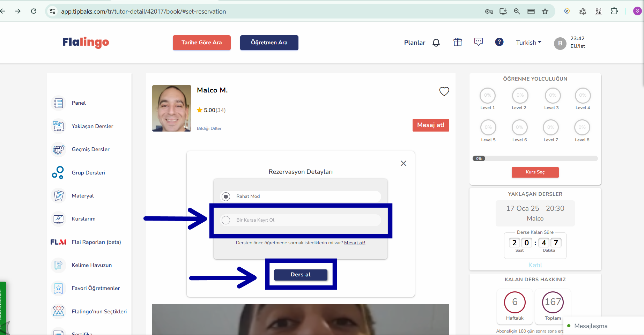Image resolution: width=644 pixels, height=335 pixels.
Task: Open Kelime Havuzun menu item
Action: pos(92,265)
